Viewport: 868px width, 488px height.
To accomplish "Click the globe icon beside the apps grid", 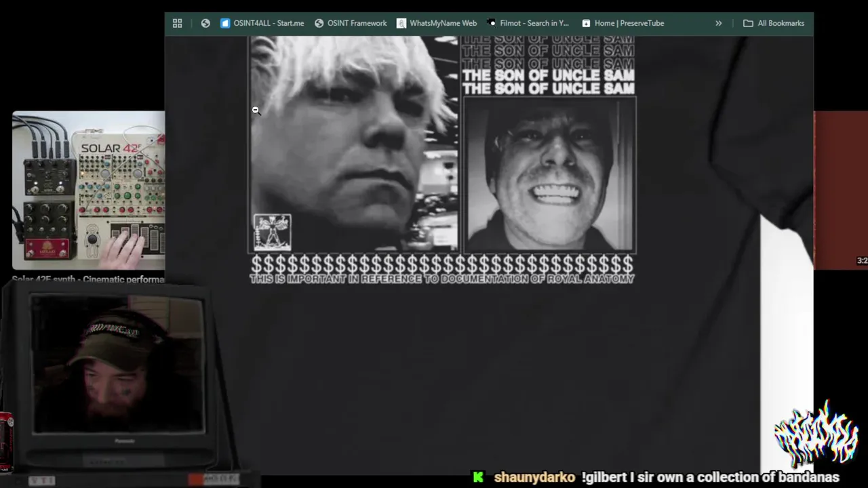I will click(x=205, y=23).
